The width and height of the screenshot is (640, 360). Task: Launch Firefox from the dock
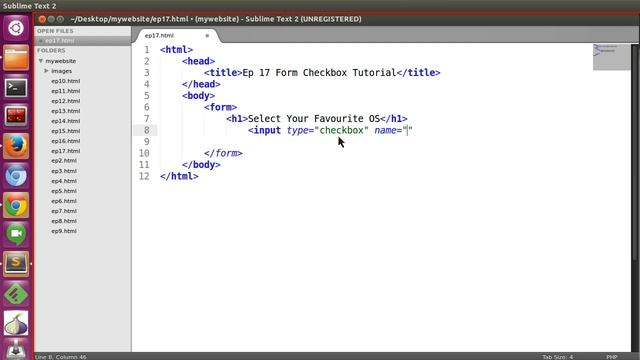pos(16,146)
